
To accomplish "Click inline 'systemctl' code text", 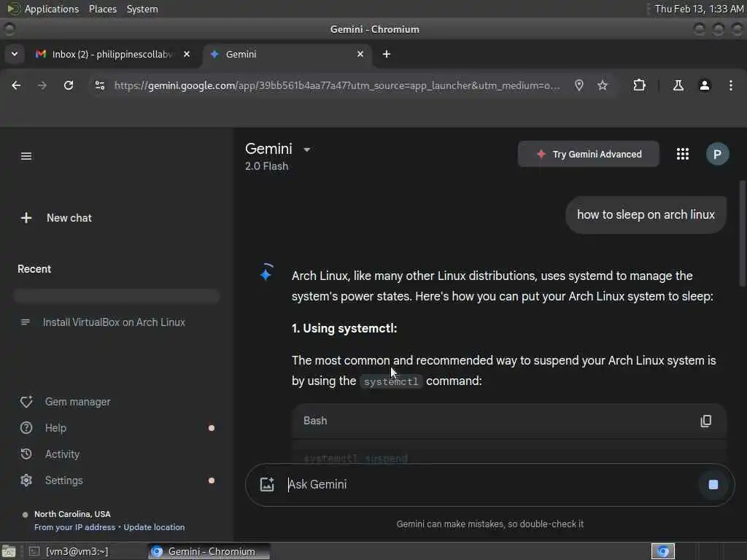I will [x=391, y=381].
